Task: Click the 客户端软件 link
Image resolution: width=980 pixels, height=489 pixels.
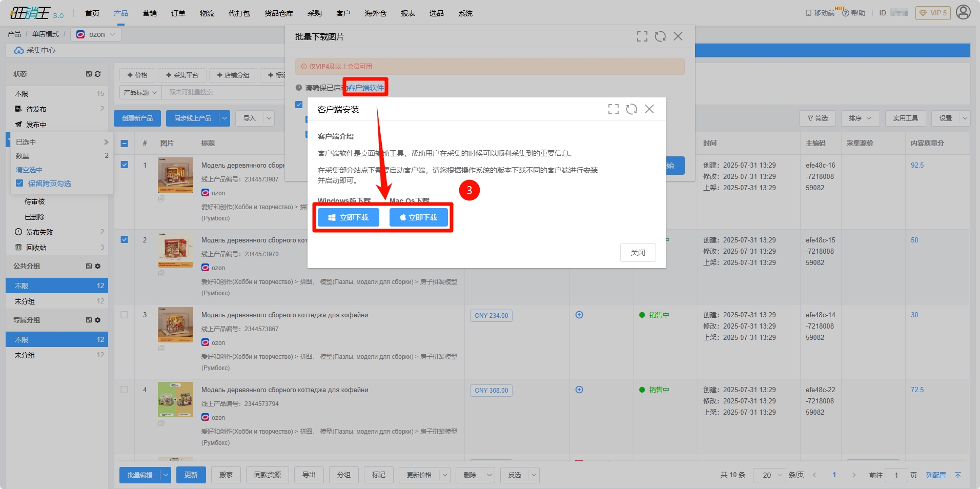Action: [366, 88]
